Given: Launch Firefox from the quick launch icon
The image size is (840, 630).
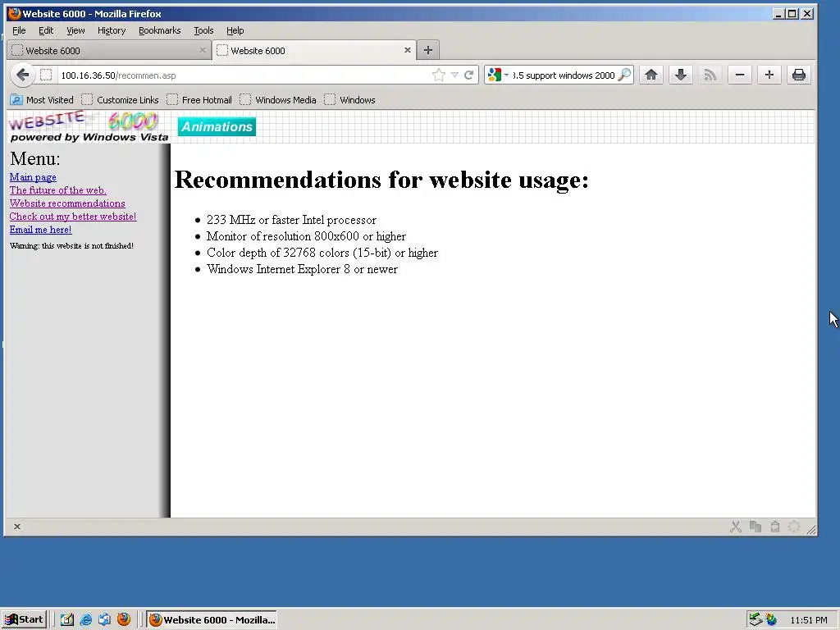Looking at the screenshot, I should [x=124, y=620].
